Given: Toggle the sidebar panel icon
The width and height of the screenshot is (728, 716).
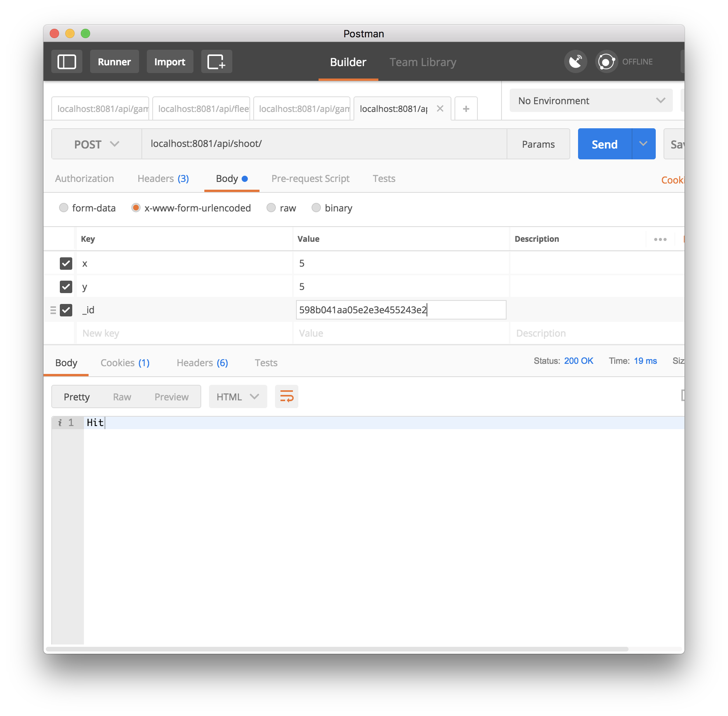Looking at the screenshot, I should [x=66, y=61].
